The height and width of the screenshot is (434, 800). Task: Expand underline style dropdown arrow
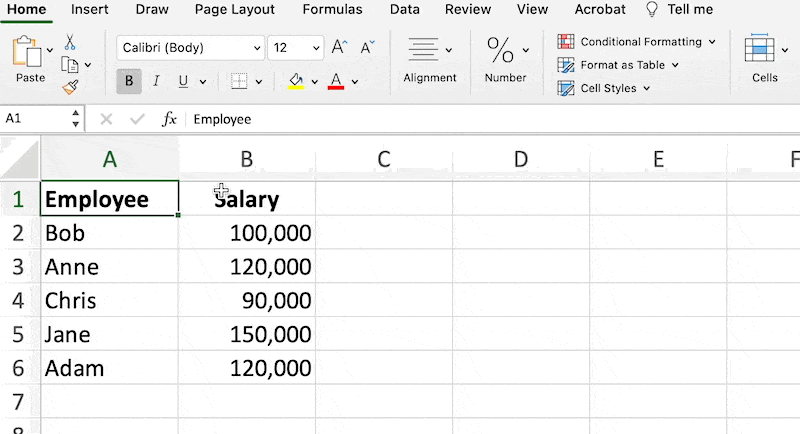[203, 82]
